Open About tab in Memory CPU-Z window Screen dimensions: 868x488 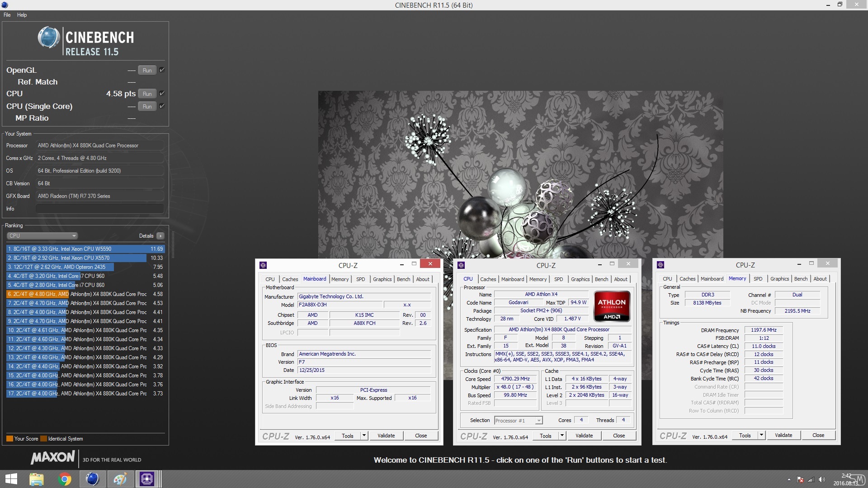point(820,279)
